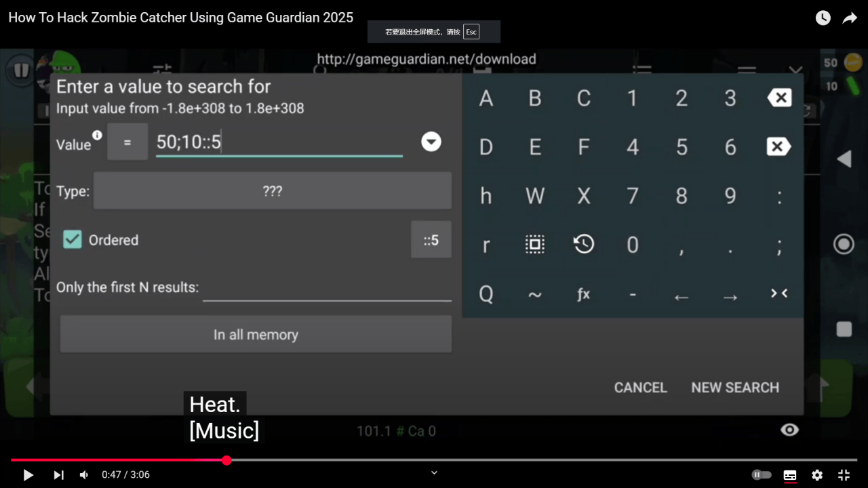Viewport: 868px width, 488px height.
Task: Click the Android back triangle button
Action: pyautogui.click(x=844, y=159)
